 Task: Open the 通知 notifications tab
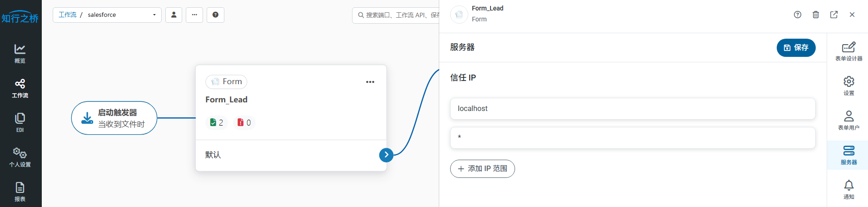tap(848, 189)
